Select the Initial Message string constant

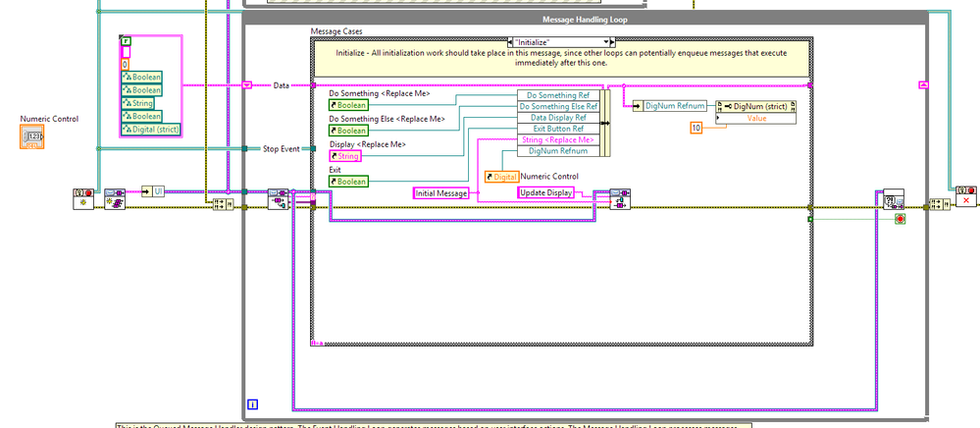[438, 193]
